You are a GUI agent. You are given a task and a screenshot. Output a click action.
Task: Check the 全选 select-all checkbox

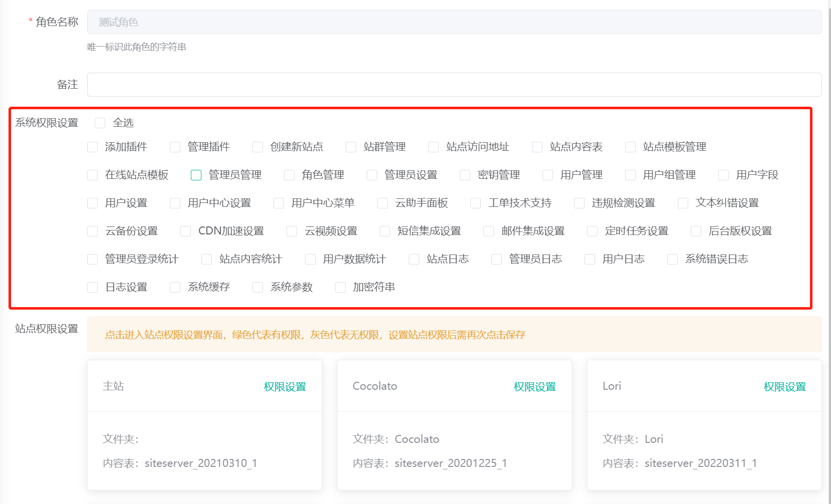point(100,123)
